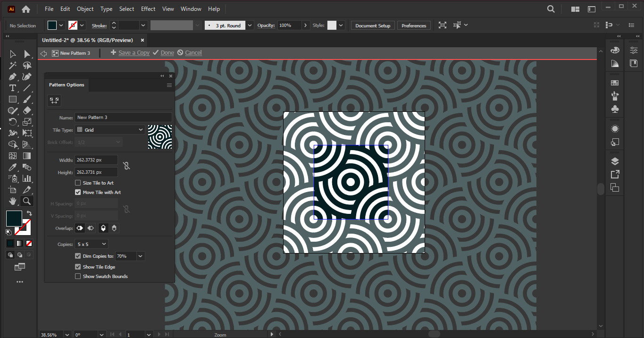This screenshot has height=338, width=644.
Task: Open the Brushes panel icon
Action: 614,94
